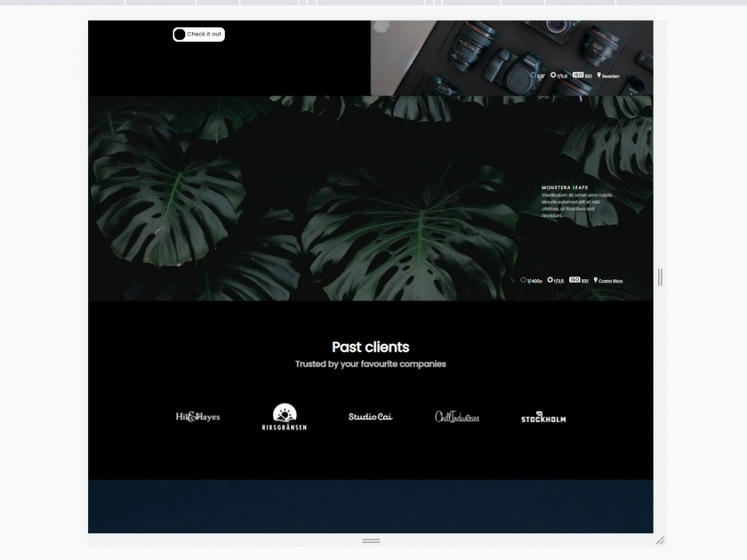The height and width of the screenshot is (560, 747).
Task: Grab the diagonal corner resize handle
Action: click(660, 541)
